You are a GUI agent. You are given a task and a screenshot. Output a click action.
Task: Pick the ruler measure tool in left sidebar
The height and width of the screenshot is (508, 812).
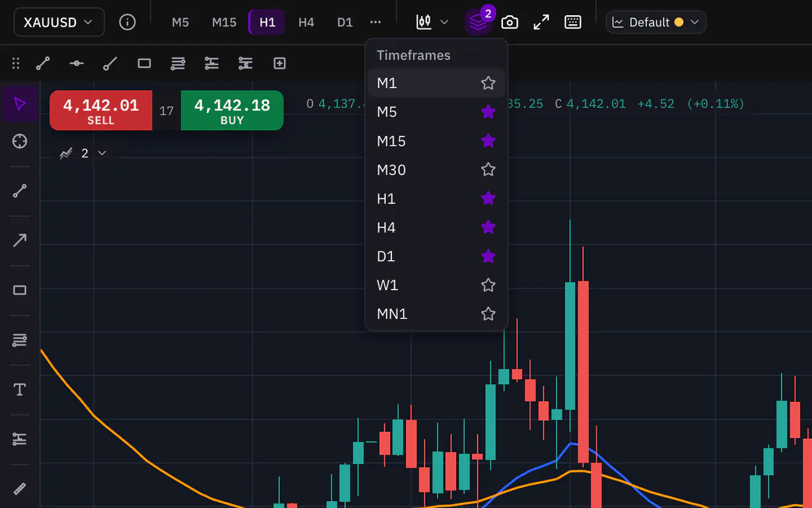[20, 488]
